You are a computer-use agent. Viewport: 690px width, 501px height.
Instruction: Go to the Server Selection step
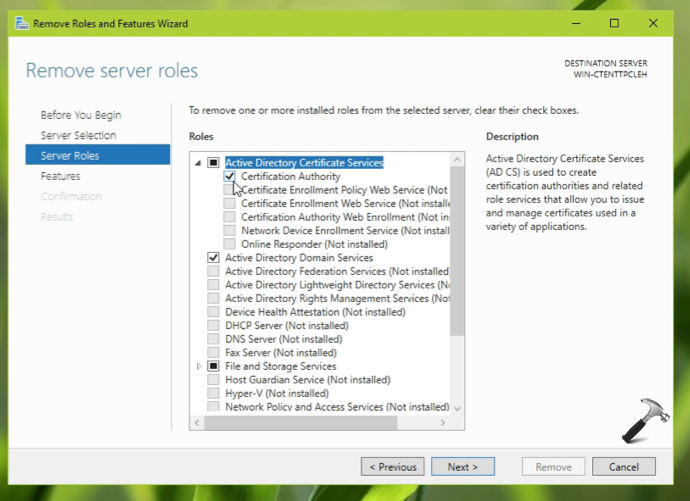coord(78,135)
